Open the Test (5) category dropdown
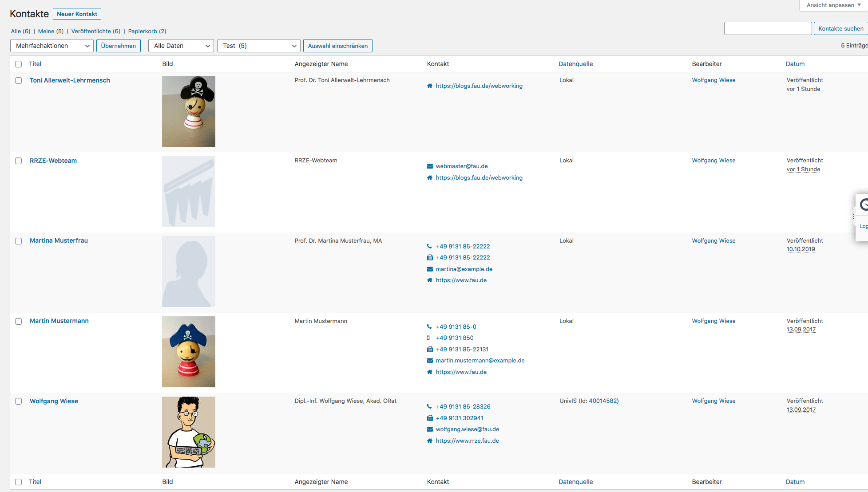Screen dimensions: 868x492 point(258,46)
